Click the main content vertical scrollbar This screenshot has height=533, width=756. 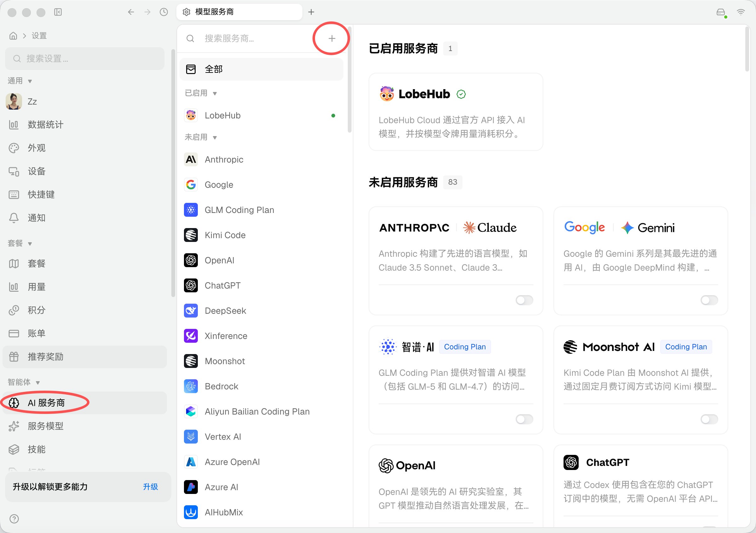pyautogui.click(x=747, y=49)
